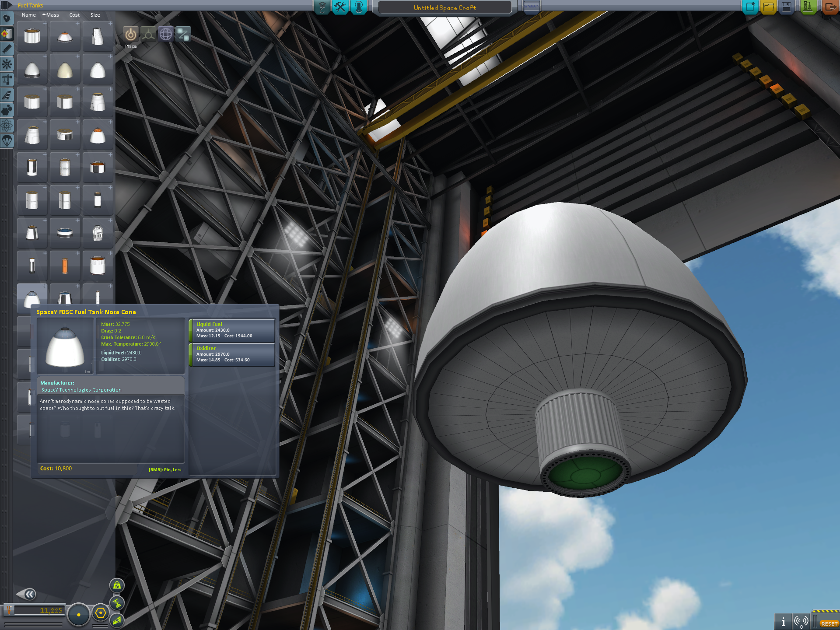840x630 pixels.
Task: Save the current craft
Action: (x=786, y=7)
